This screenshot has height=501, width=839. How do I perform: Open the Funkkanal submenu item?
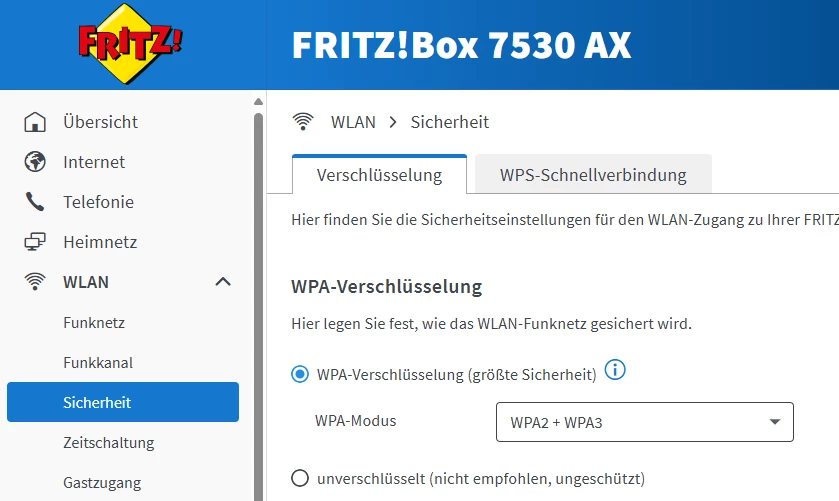pyautogui.click(x=98, y=363)
